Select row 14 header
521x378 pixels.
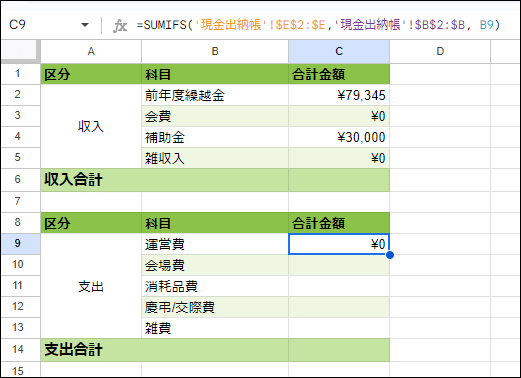21,350
